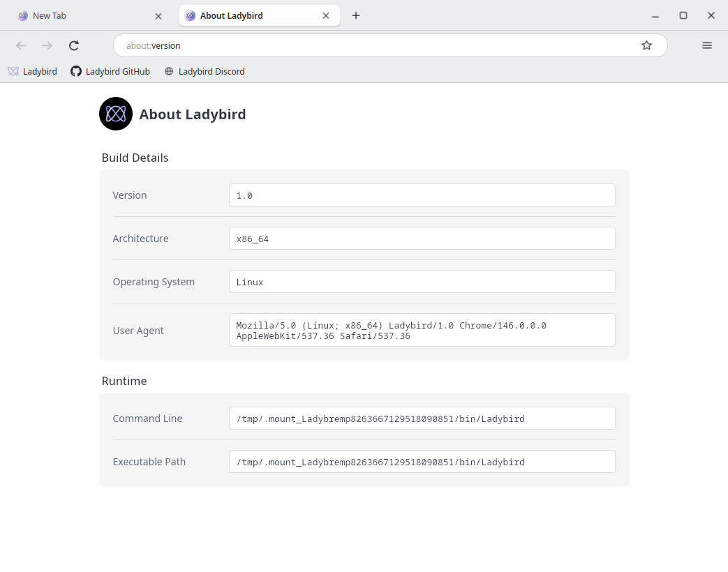This screenshot has width=728, height=572.
Task: Click the Ladybird logo beside the heading
Action: [116, 114]
